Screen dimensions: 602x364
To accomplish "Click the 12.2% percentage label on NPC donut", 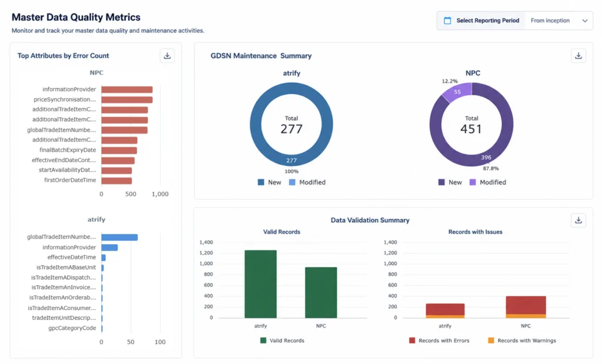I will [x=450, y=81].
